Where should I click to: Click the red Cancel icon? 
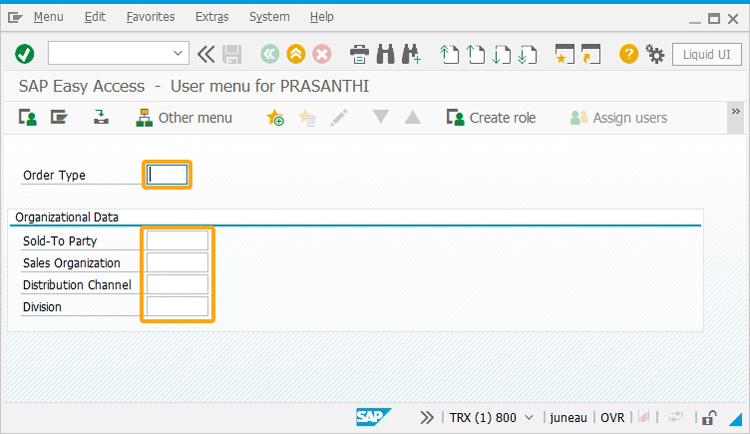tap(322, 54)
